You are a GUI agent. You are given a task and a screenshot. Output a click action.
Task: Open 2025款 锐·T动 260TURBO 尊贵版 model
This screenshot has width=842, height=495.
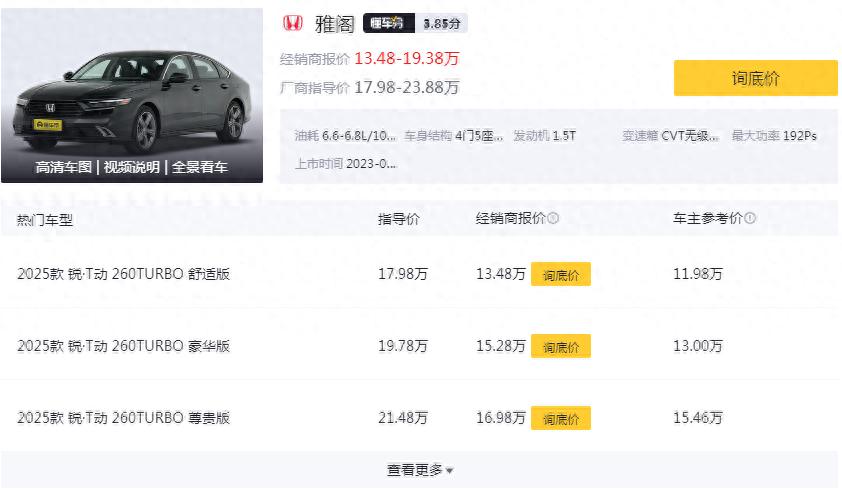click(123, 418)
